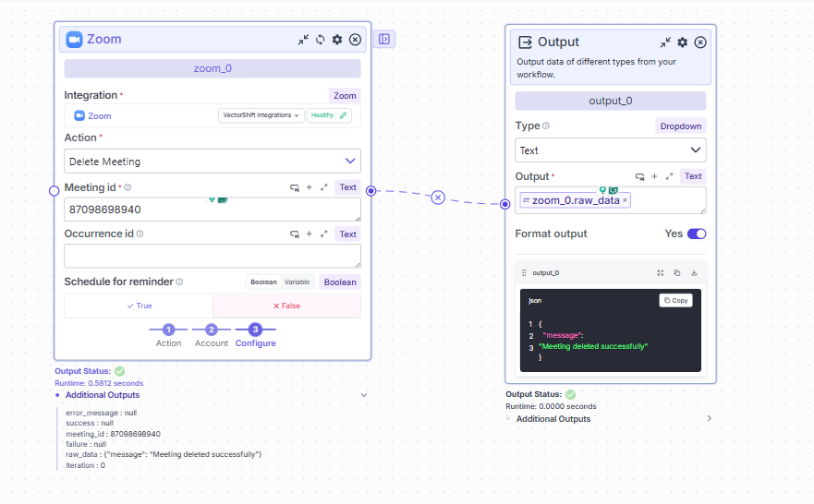The image size is (814, 504).
Task: Click the Output node header icon
Action: coord(526,42)
